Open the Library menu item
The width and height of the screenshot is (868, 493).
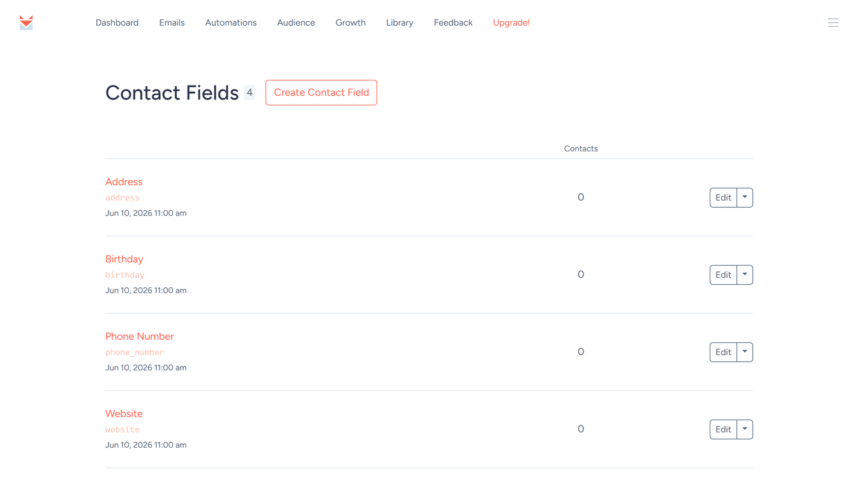coord(400,23)
